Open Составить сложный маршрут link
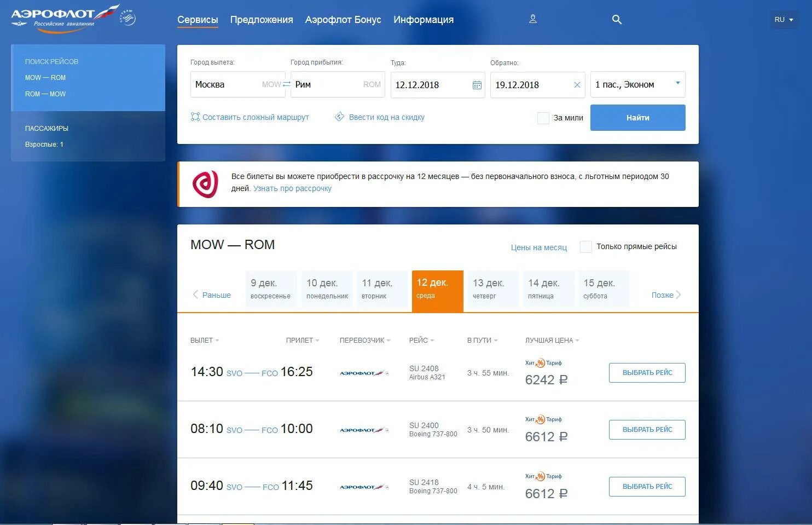Image resolution: width=812 pixels, height=525 pixels. [256, 117]
